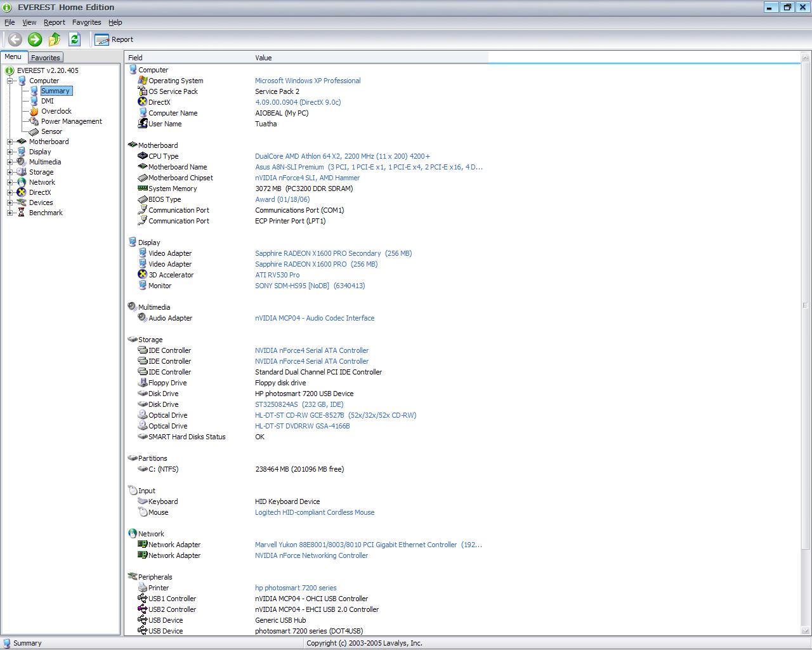812x650 pixels.
Task: Click the Storage tree icon
Action: pos(22,172)
